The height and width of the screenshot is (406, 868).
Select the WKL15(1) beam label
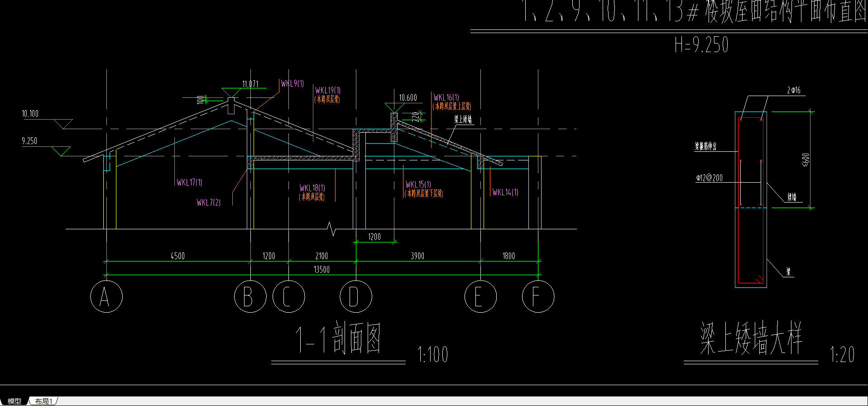(x=418, y=184)
